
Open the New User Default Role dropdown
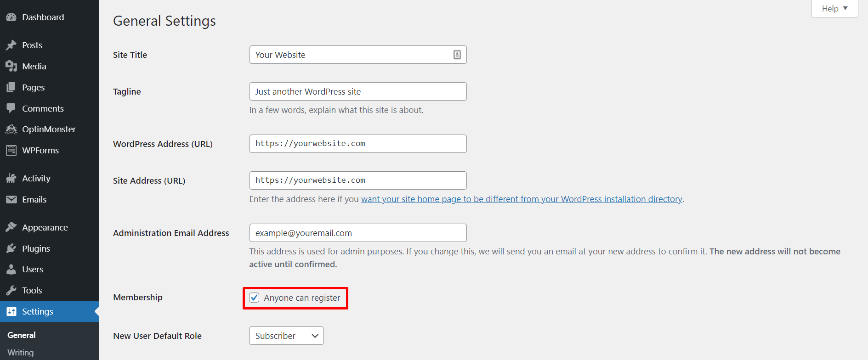[286, 336]
